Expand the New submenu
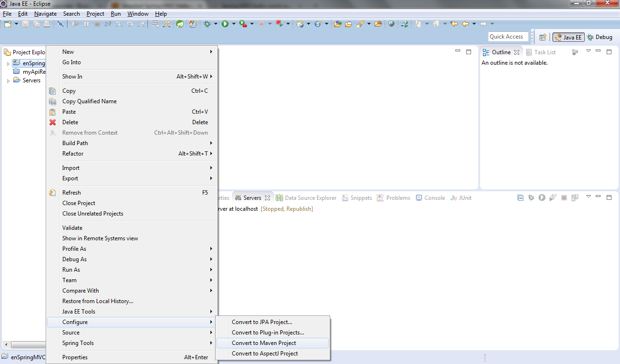The width and height of the screenshot is (620, 364). click(x=132, y=52)
